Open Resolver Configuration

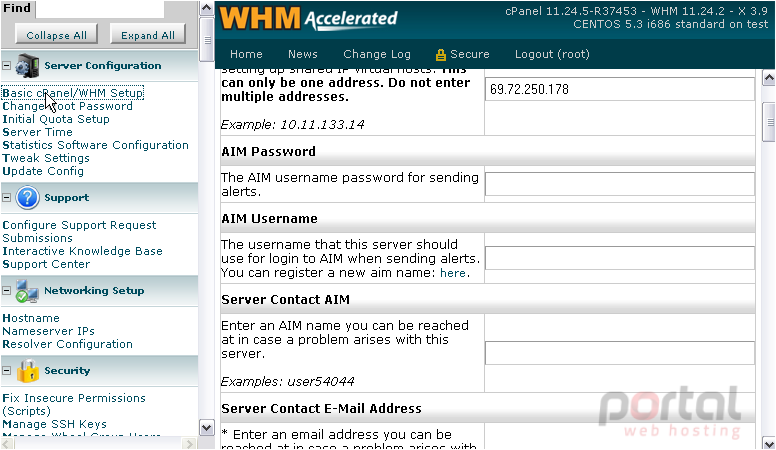tap(67, 344)
